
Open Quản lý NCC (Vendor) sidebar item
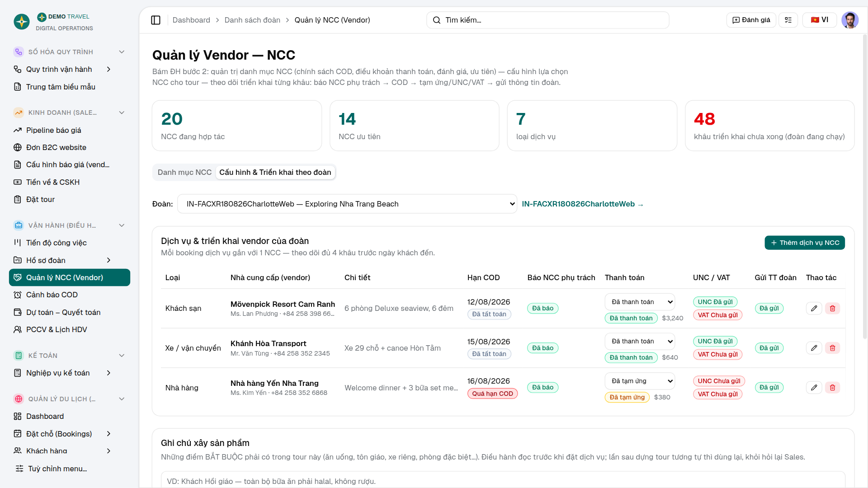coord(70,277)
